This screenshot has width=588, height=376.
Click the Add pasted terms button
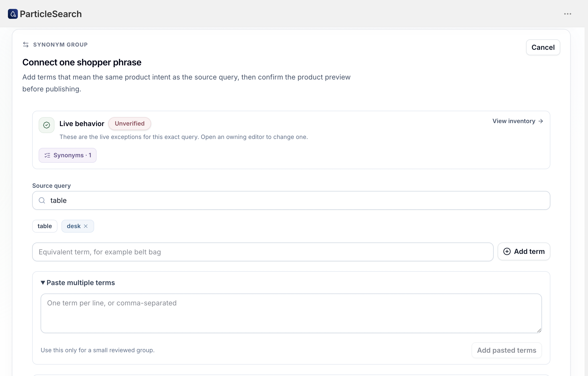507,350
